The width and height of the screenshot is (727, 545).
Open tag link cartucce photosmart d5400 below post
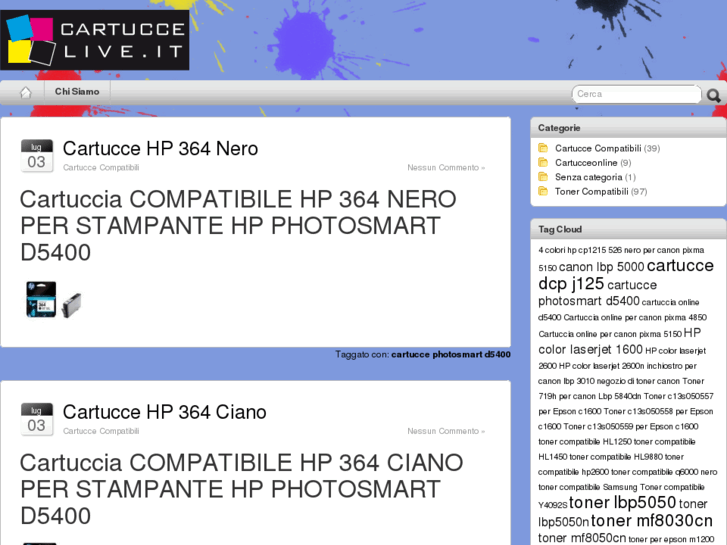pos(451,354)
